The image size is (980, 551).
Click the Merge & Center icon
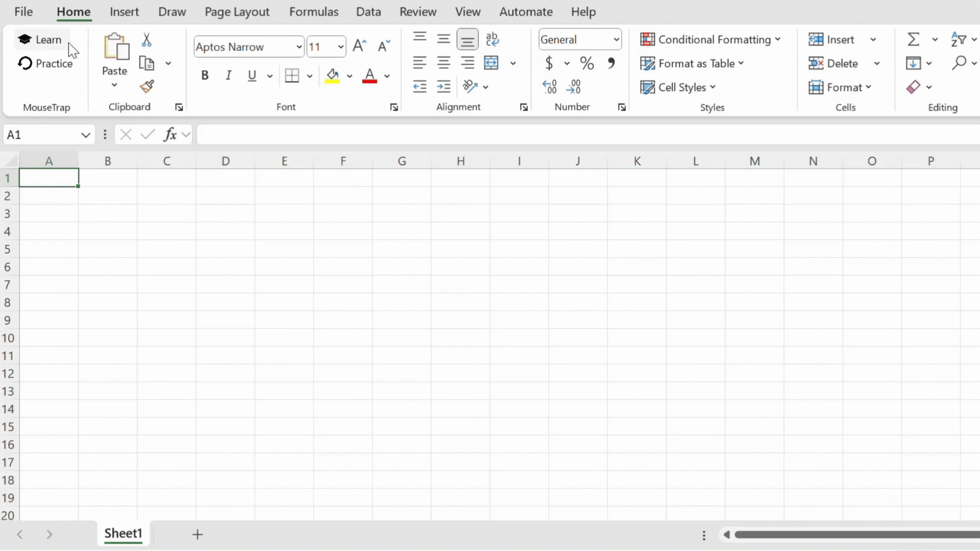point(491,63)
